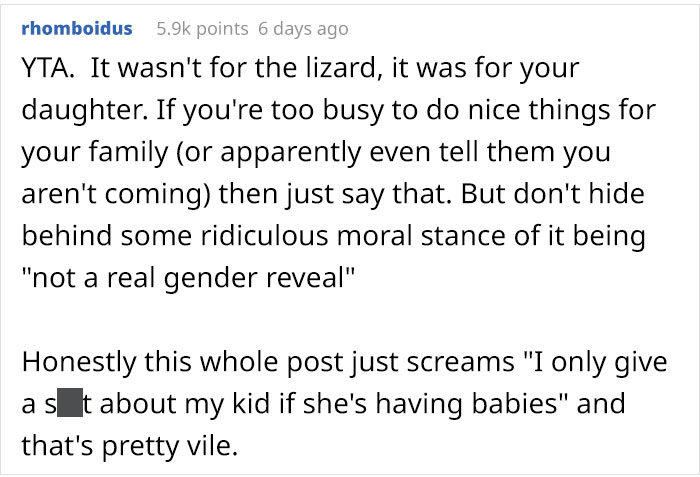Open the rhomboidus user profile link
The height and width of the screenshot is (477, 700).
click(76, 28)
